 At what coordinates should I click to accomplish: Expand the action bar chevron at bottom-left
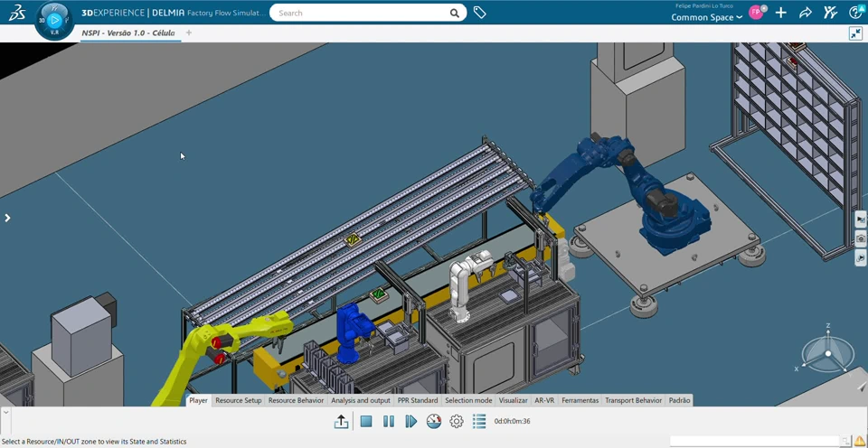(x=5, y=412)
